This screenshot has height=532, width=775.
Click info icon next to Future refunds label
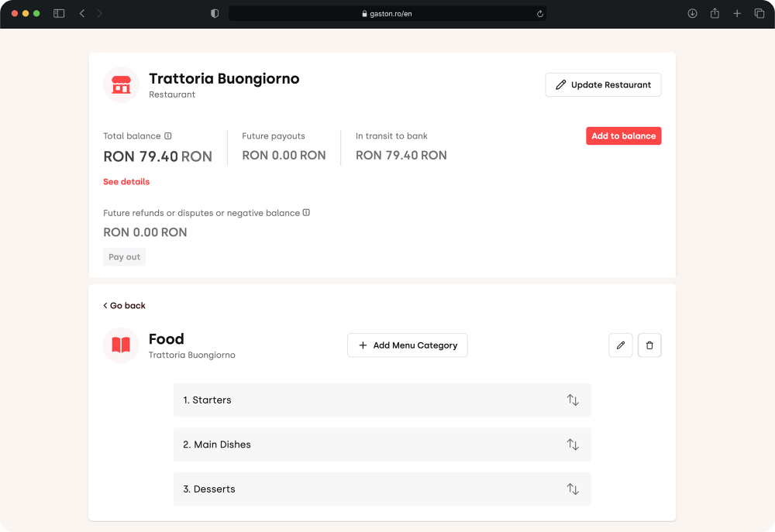tap(306, 213)
